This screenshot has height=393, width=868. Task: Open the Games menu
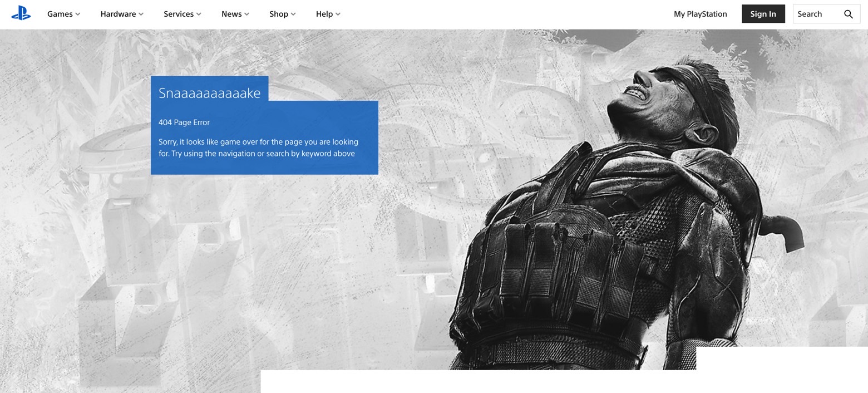[60, 14]
